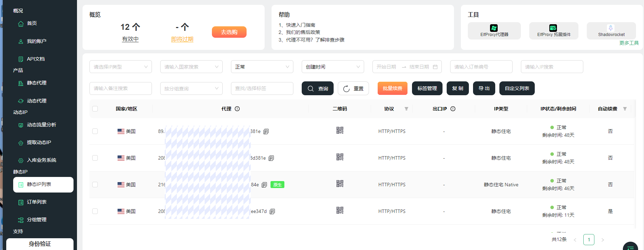Image resolution: width=644 pixels, height=250 pixels.
Task: Click the 出口IP info icon
Action: (453, 109)
